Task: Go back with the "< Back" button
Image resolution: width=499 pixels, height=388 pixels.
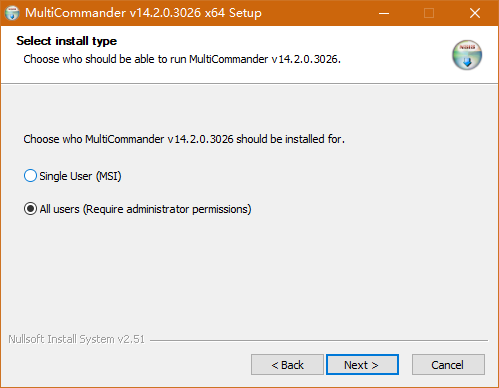Action: (287, 365)
